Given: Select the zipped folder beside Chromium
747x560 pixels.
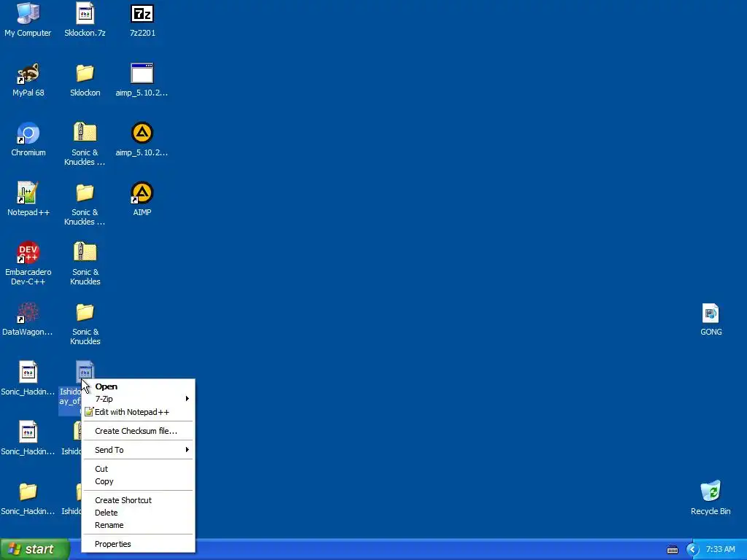Looking at the screenshot, I should (x=85, y=144).
